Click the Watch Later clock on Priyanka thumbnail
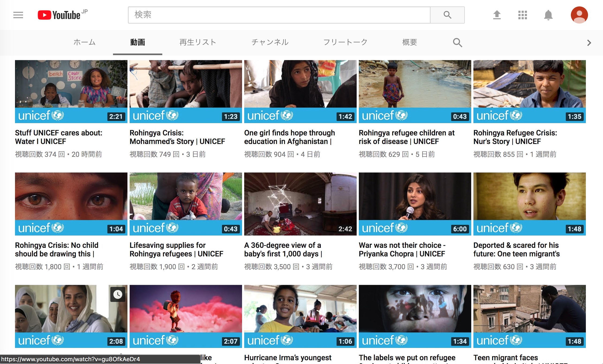This screenshot has height=364, width=603. click(118, 294)
